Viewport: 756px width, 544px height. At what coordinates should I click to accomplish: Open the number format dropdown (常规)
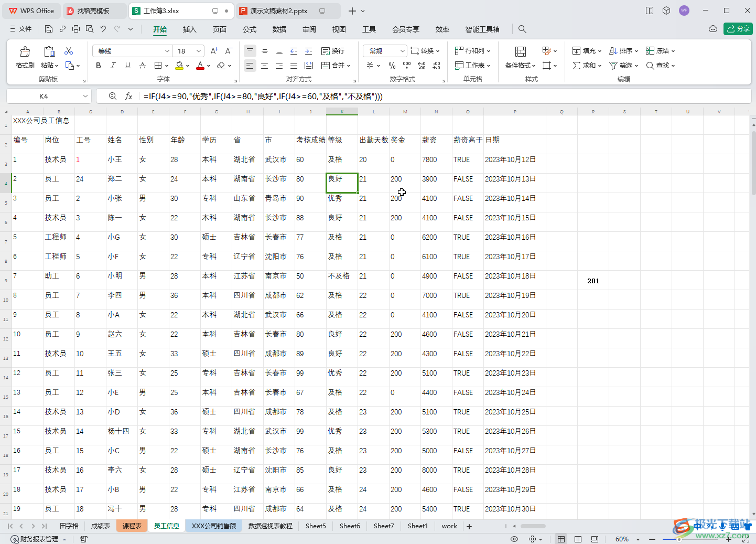(403, 51)
